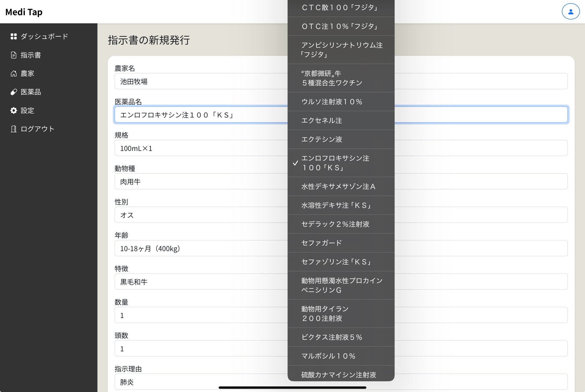Click the 数量 input field
Viewport: 585px width, 392px height.
pos(200,315)
